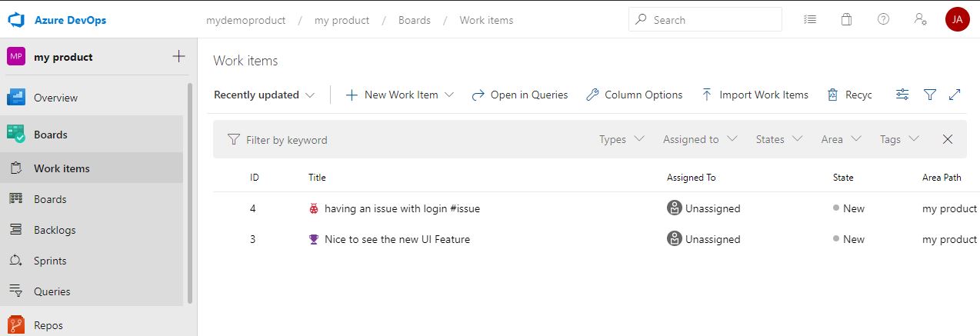The height and width of the screenshot is (336, 980).
Task: Click the my product project name
Action: click(x=63, y=57)
